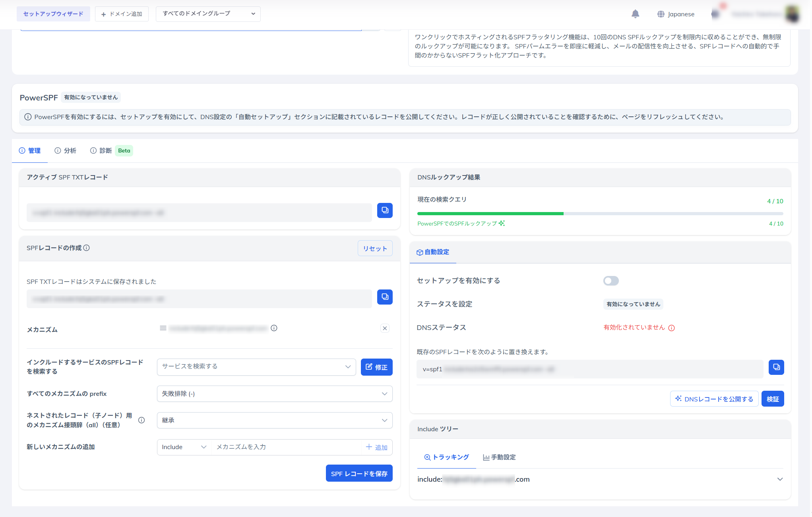Open the notifications bell

pyautogui.click(x=635, y=14)
